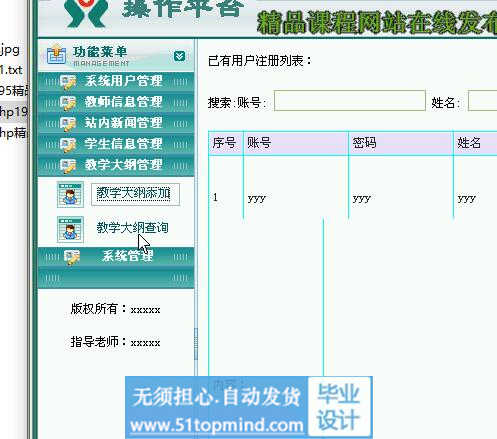
Task: Click the user icon next to 教学大纲查询
Action: pos(70,229)
